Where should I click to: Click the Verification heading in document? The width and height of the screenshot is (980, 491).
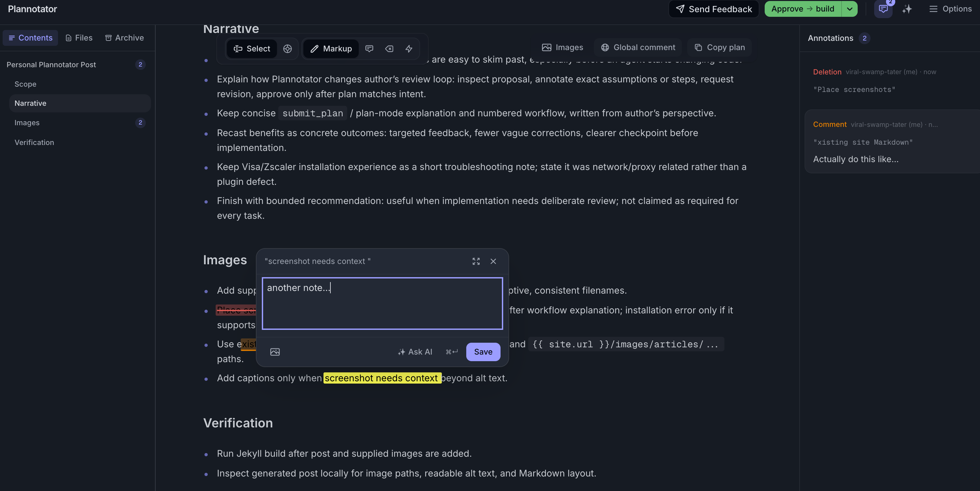238,423
